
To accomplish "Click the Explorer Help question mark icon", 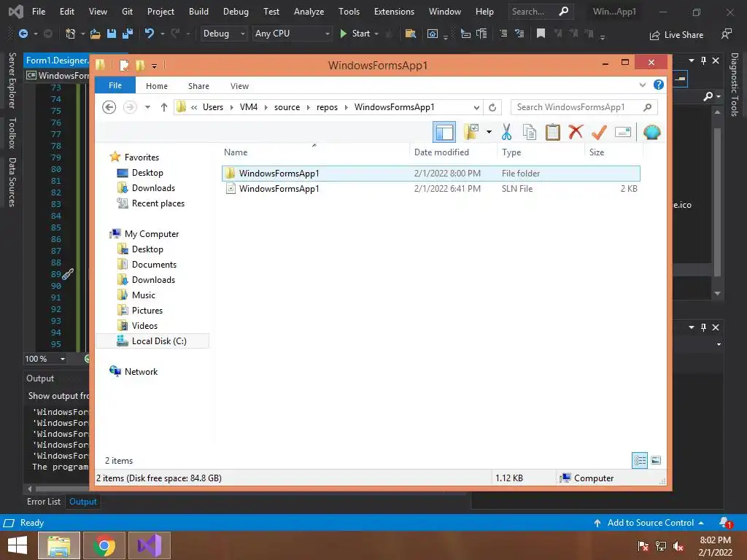I will 659,85.
